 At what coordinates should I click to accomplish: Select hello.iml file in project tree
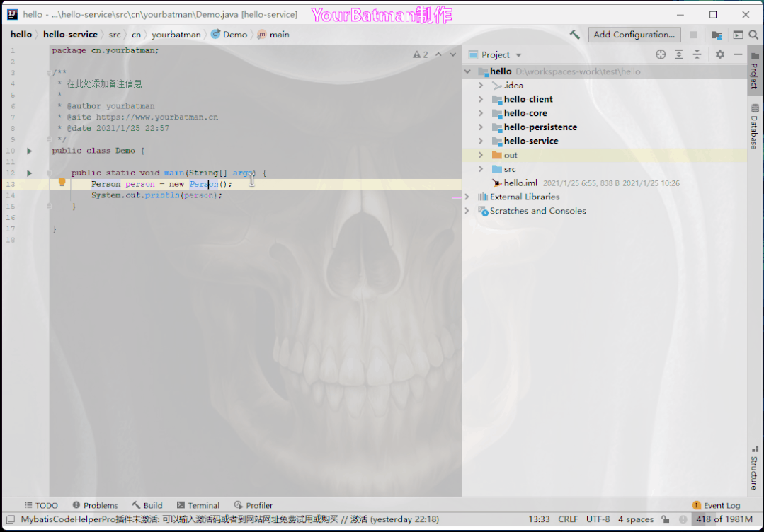tap(520, 183)
